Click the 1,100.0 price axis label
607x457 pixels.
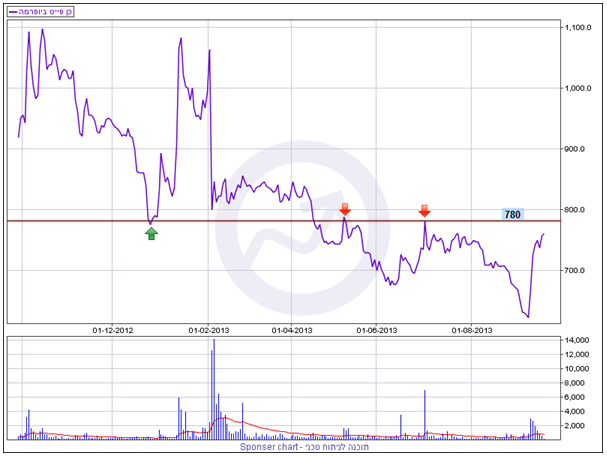click(579, 28)
